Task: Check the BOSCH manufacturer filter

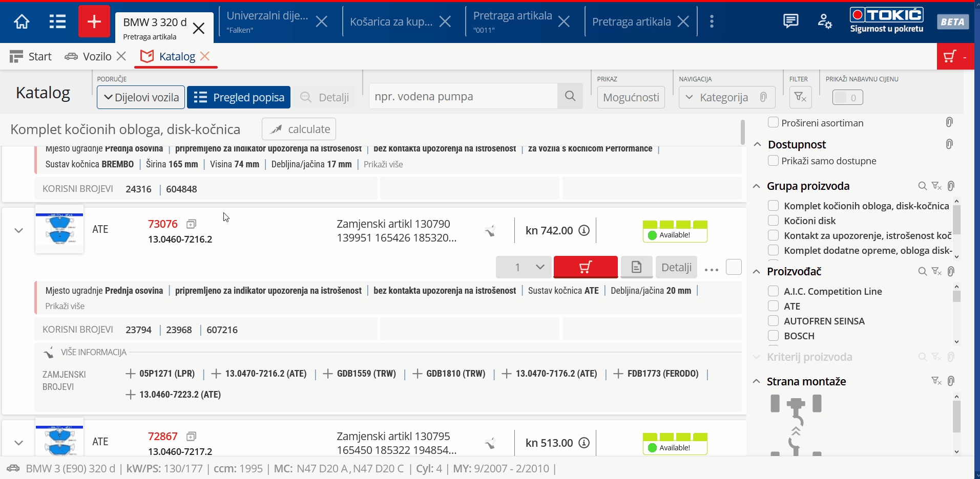Action: [773, 336]
